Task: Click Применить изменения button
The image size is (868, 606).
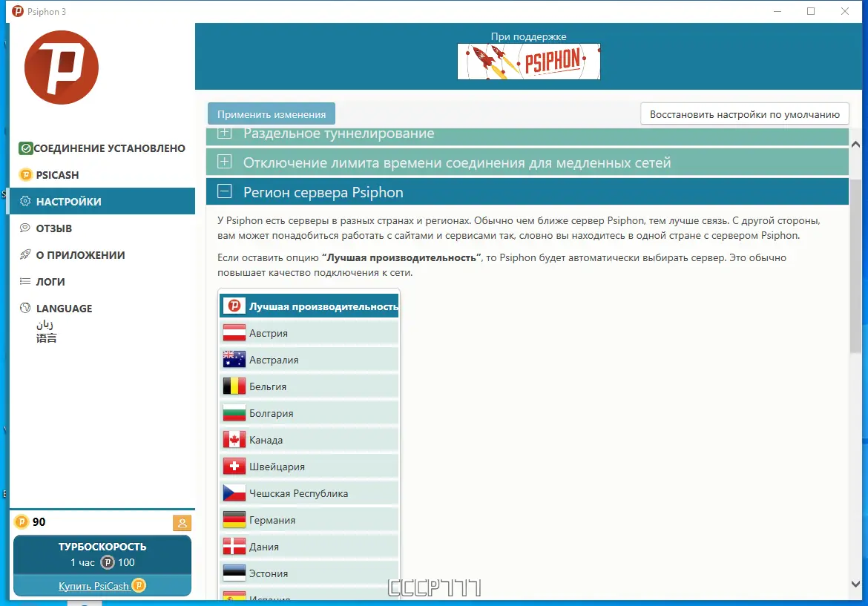Action: (x=272, y=114)
